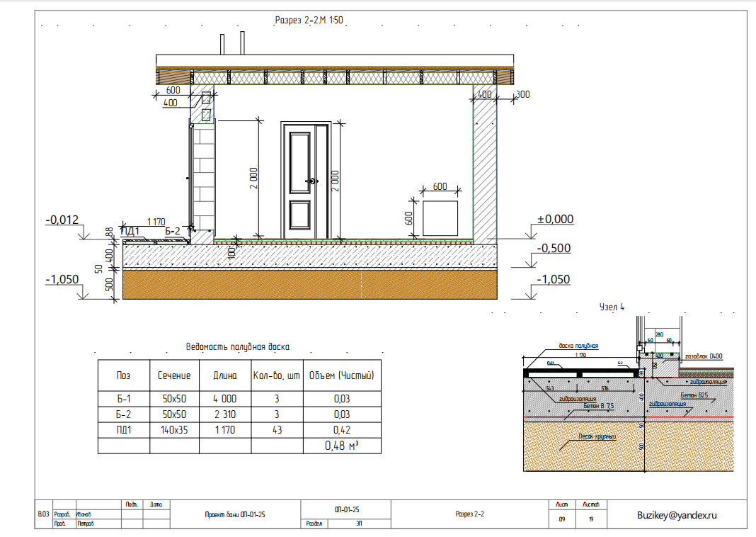Click the "Разраб." label in the title block
This screenshot has width=756, height=537.
(x=62, y=514)
